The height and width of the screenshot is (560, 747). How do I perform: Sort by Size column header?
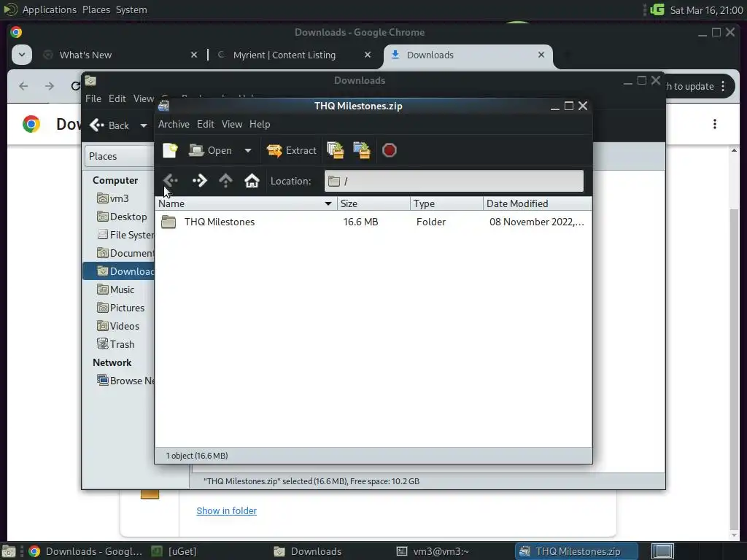(x=374, y=204)
